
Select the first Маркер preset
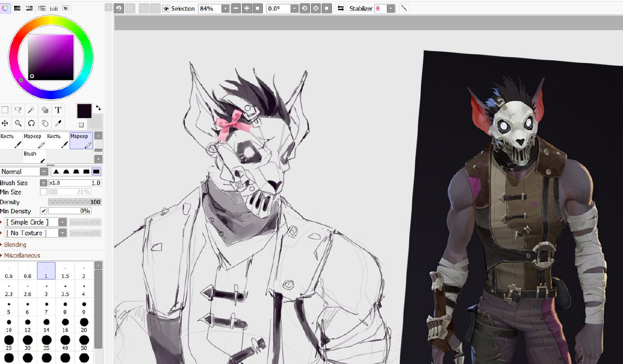34,141
